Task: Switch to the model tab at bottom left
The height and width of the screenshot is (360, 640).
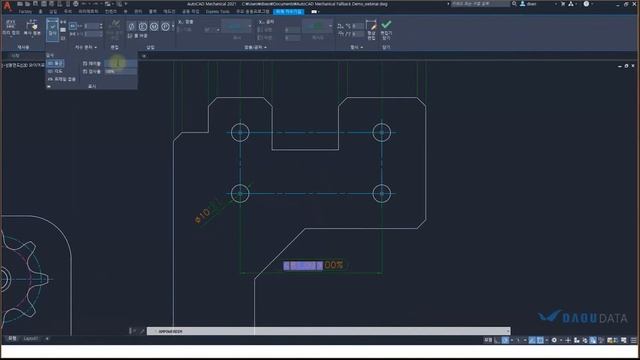Action: pyautogui.click(x=12, y=338)
